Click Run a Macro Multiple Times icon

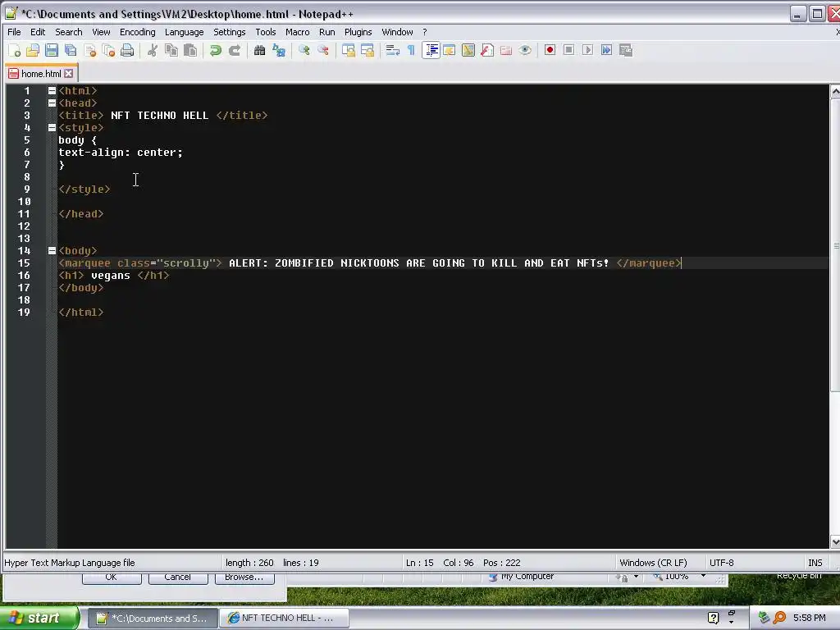pos(606,50)
